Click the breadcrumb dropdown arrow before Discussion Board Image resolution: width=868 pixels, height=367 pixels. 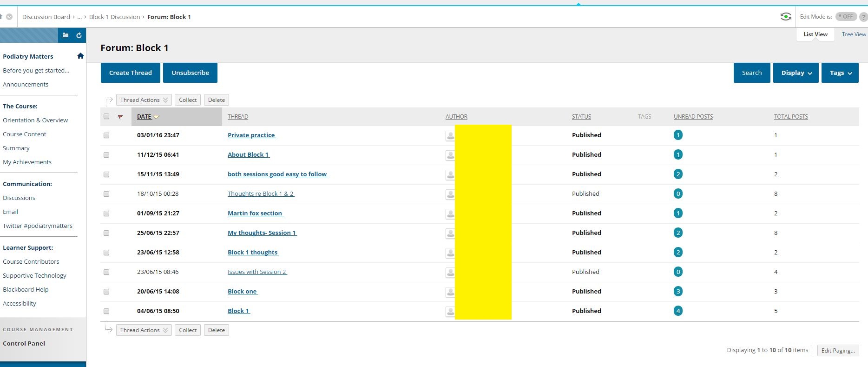(x=9, y=17)
